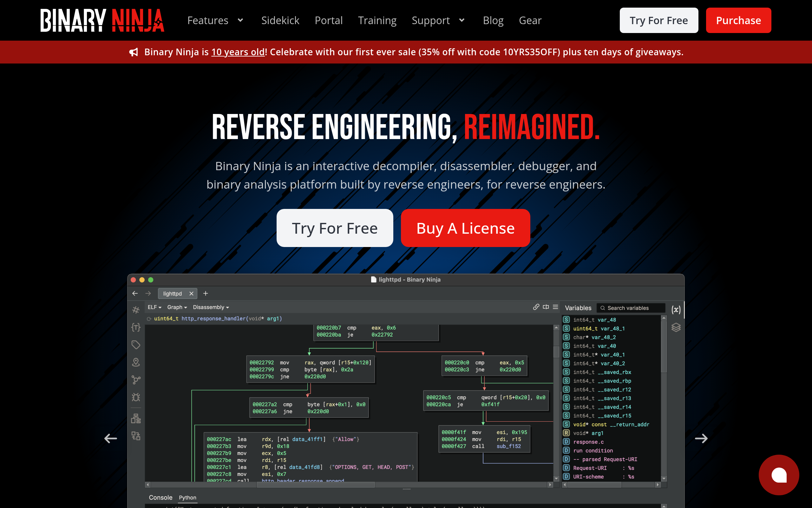Open the component tree sidebar icon
This screenshot has width=812, height=508.
tap(136, 418)
